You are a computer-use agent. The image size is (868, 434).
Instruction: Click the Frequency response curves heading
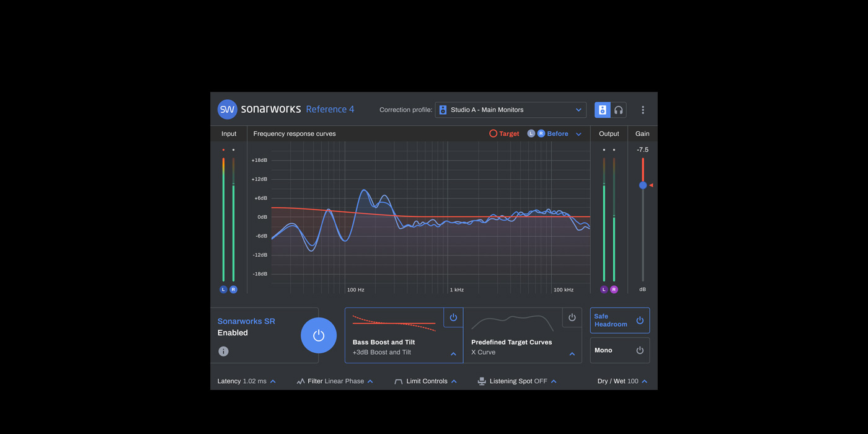pos(294,133)
